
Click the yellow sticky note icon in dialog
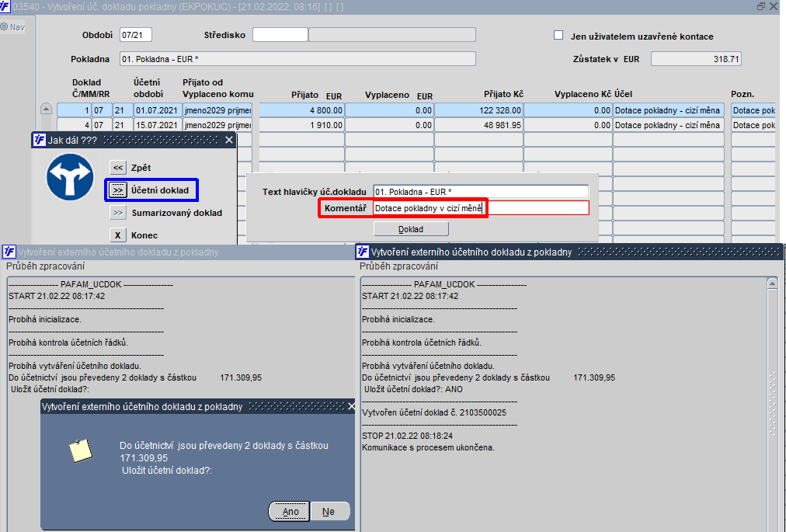click(x=81, y=450)
